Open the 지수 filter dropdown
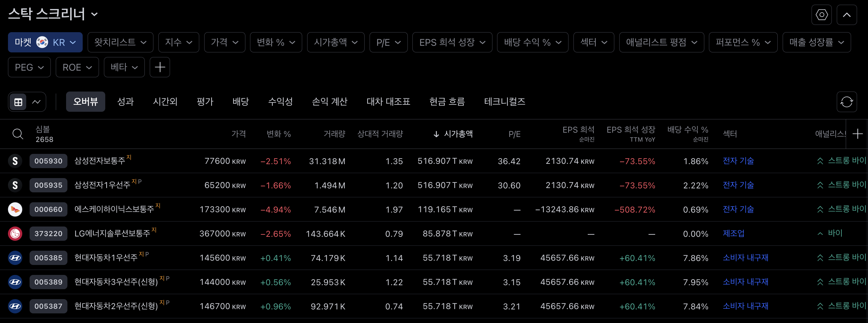868x323 pixels. pyautogui.click(x=179, y=42)
